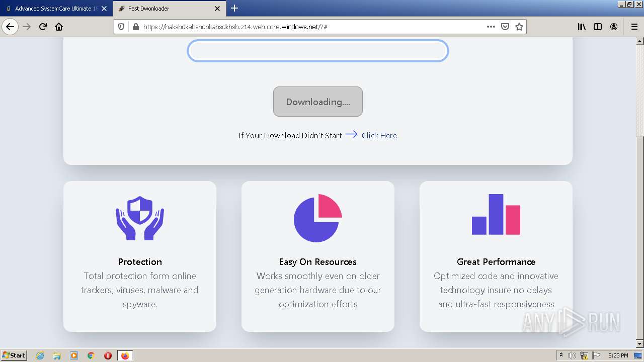
Task: Show tracking protection shield info
Action: (121, 27)
